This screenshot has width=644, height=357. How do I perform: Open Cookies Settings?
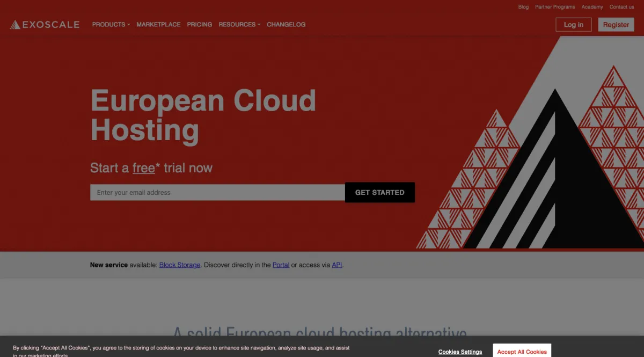(x=460, y=352)
